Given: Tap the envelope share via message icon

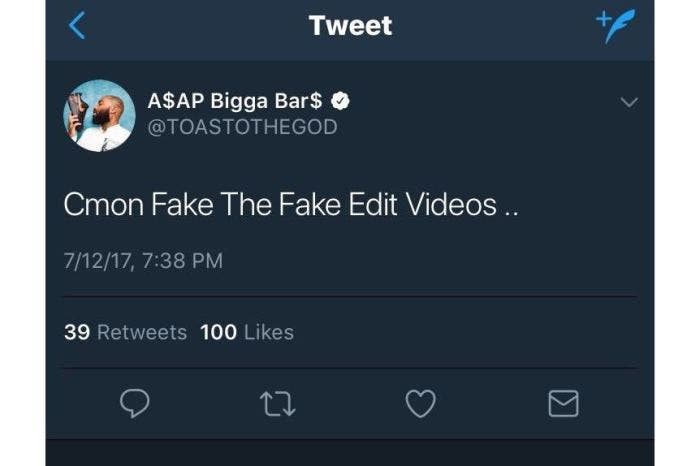Looking at the screenshot, I should coord(564,403).
